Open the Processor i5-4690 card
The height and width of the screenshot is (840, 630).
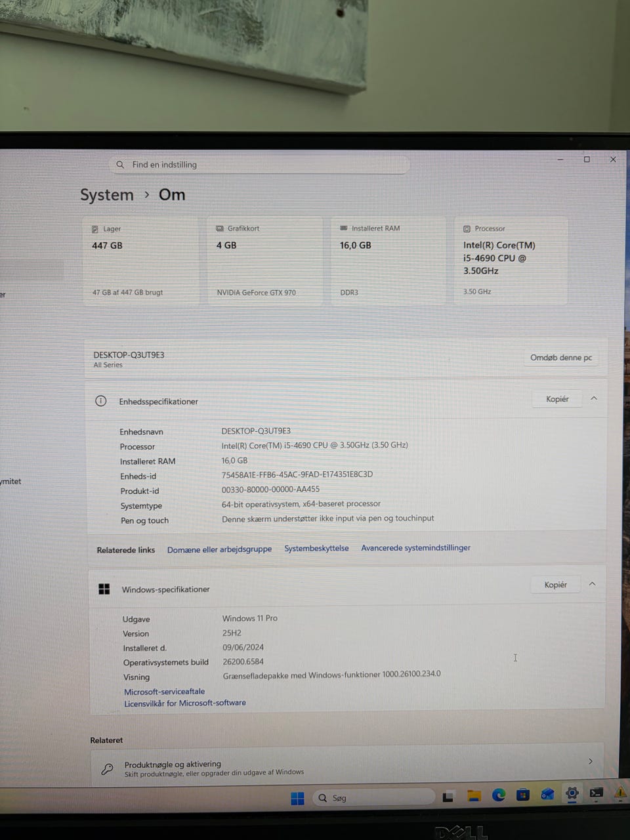(x=511, y=260)
